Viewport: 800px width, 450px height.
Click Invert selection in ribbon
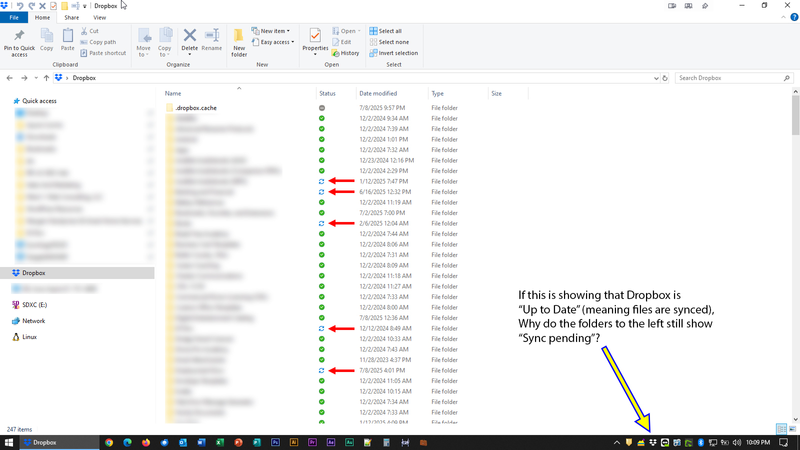(x=393, y=53)
